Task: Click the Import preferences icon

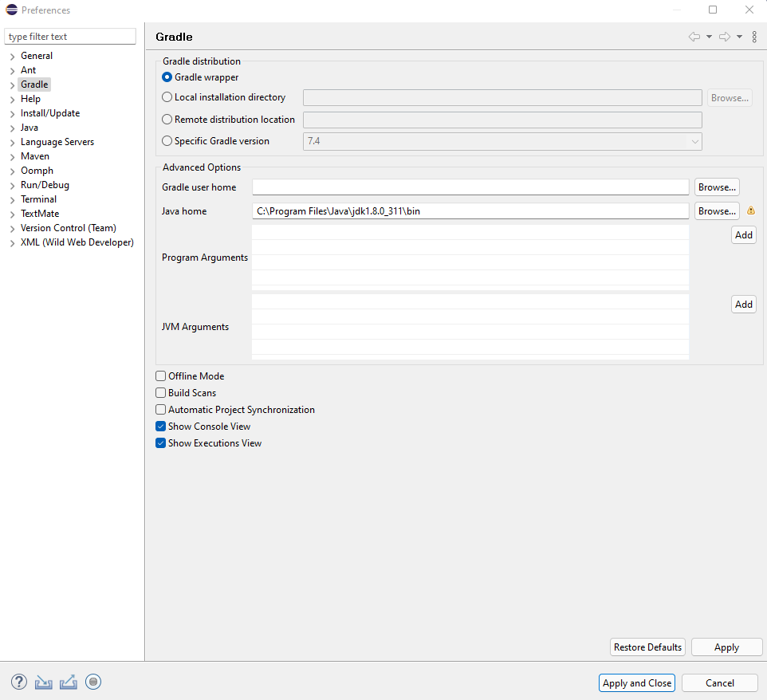Action: 44,682
